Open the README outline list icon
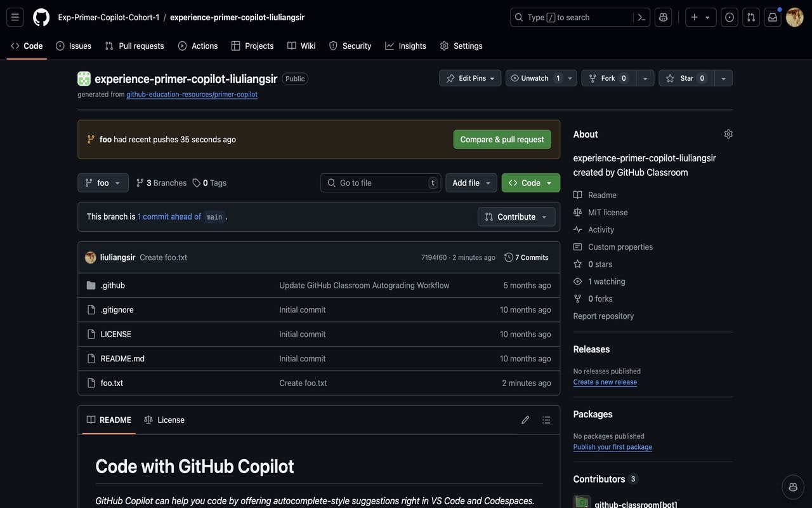Viewport: 812px width, 508px height. 546,420
